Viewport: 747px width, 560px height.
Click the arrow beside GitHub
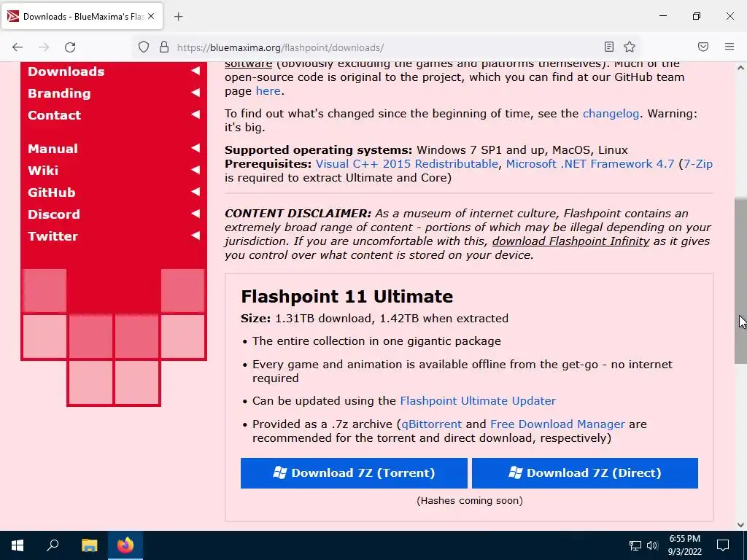point(196,192)
